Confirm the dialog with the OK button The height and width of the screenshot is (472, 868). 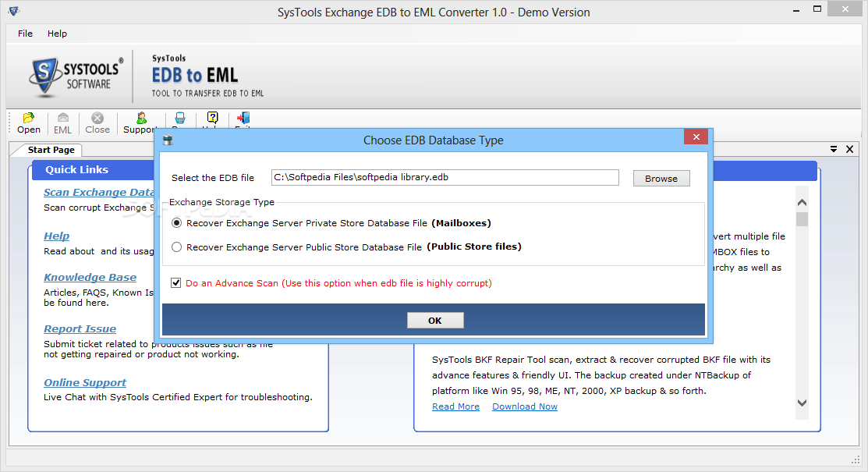click(435, 320)
